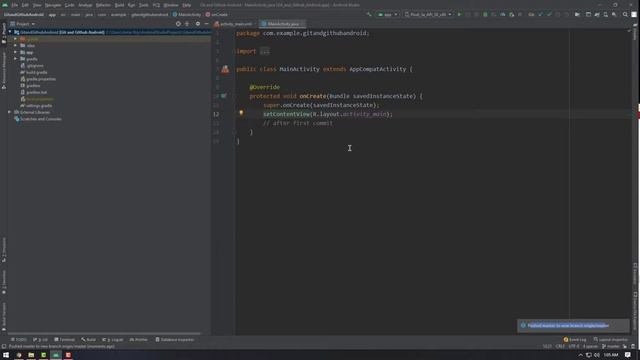The image size is (640, 360).
Task: Open the Edit menu
Action: (25, 5)
